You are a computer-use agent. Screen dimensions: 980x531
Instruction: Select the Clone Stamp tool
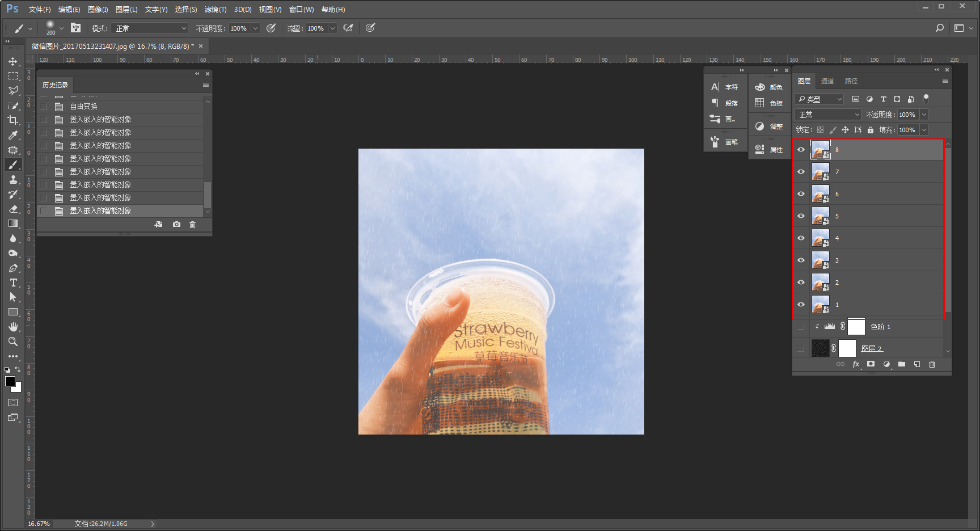coord(13,179)
